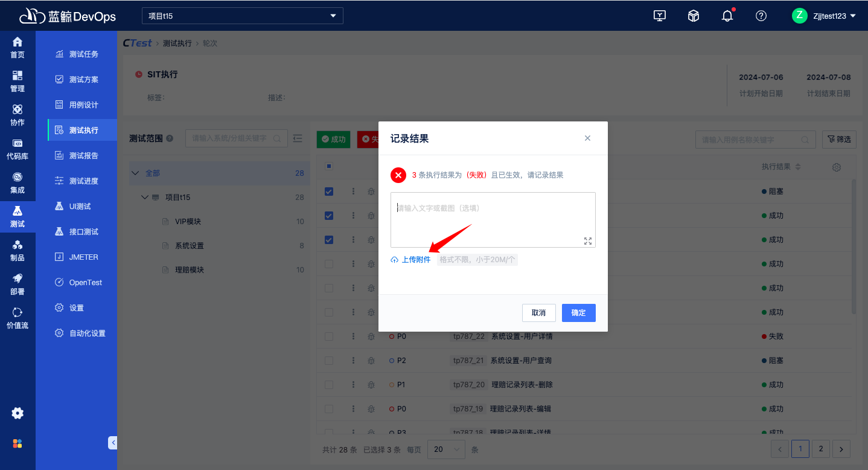The height and width of the screenshot is (470, 868).
Task: Open JMETER menu item
Action: click(82, 257)
